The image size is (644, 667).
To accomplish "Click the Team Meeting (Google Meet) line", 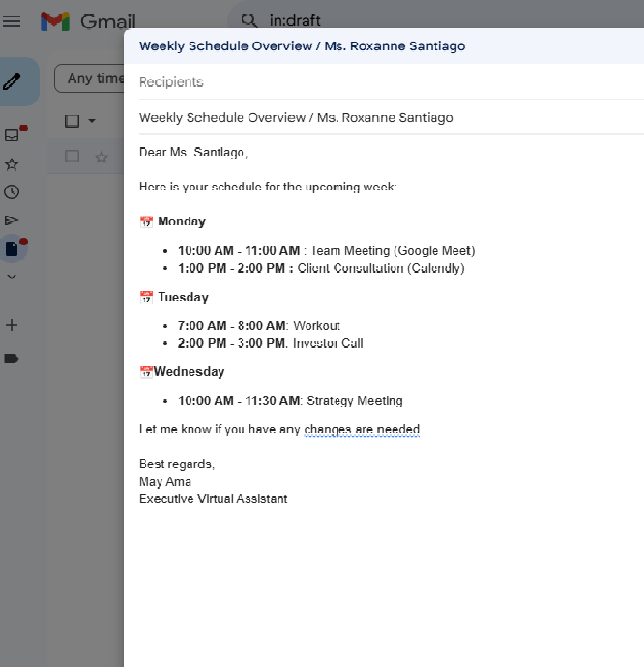I will (327, 251).
